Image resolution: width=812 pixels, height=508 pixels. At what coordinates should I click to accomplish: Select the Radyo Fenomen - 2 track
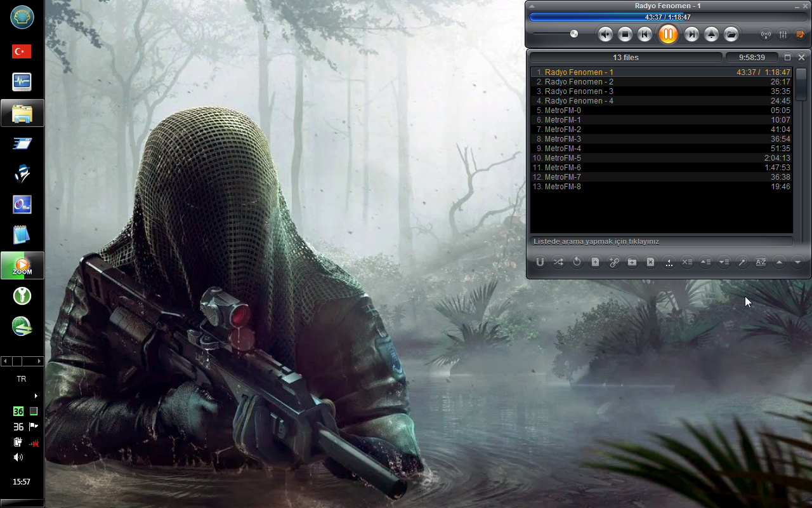coord(662,82)
